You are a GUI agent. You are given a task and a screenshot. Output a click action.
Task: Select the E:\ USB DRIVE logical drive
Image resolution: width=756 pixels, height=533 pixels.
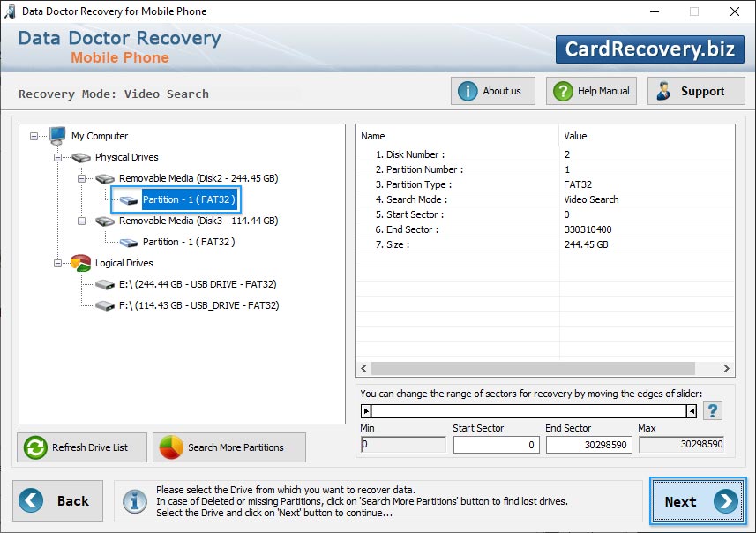click(x=198, y=284)
